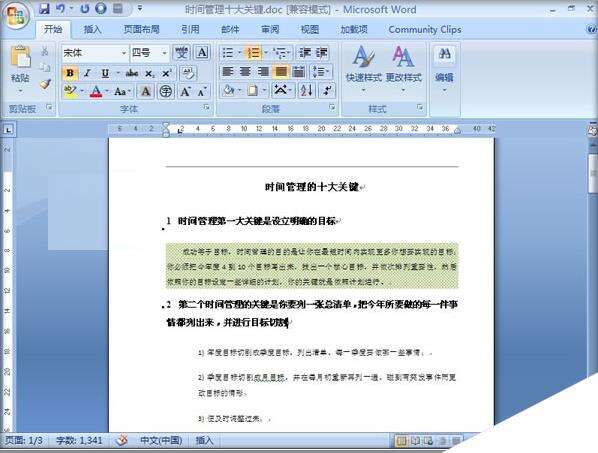Open Change Styles 更改样式 menu
The width and height of the screenshot is (598, 453).
[x=403, y=69]
